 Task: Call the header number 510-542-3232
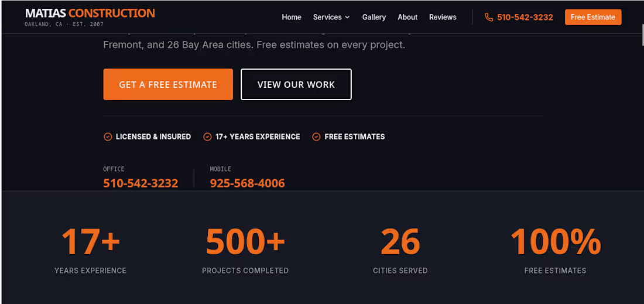(x=525, y=18)
